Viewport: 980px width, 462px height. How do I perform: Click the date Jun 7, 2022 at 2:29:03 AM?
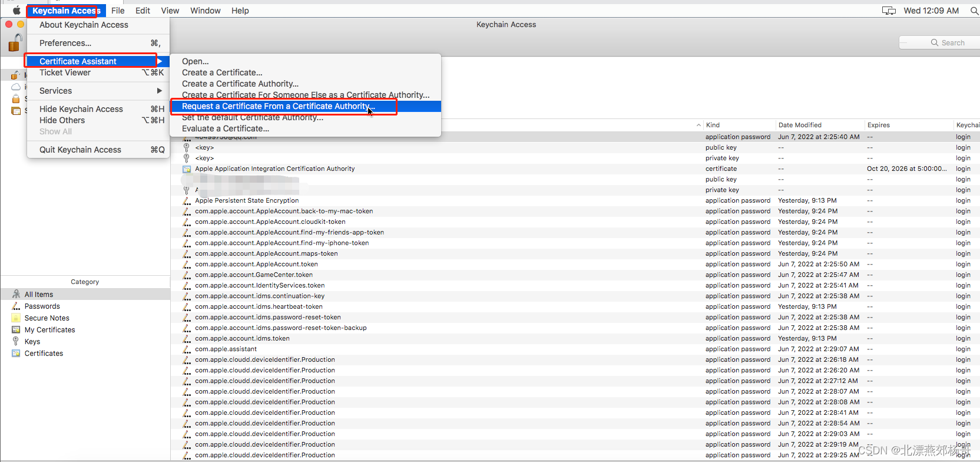[x=819, y=434]
